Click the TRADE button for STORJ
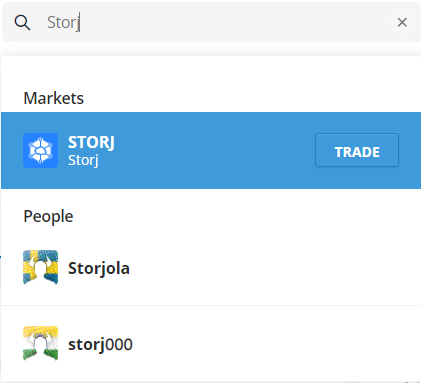 357,150
